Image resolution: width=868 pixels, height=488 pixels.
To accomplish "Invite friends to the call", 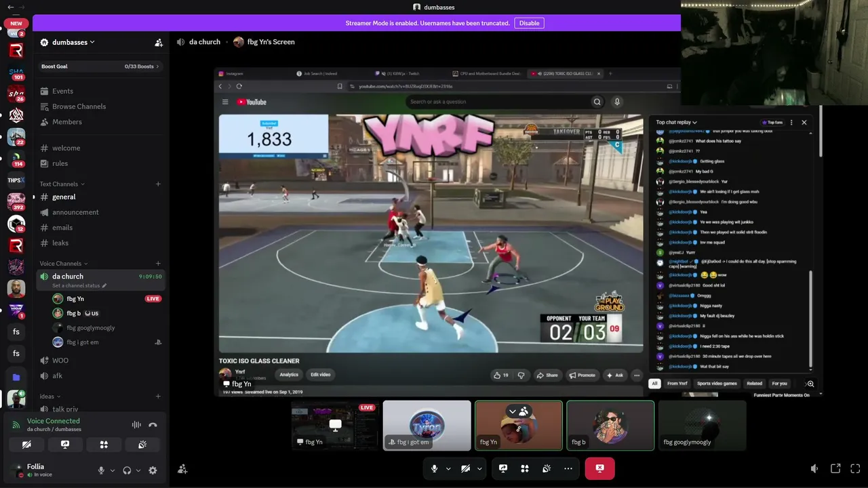I will click(x=182, y=469).
